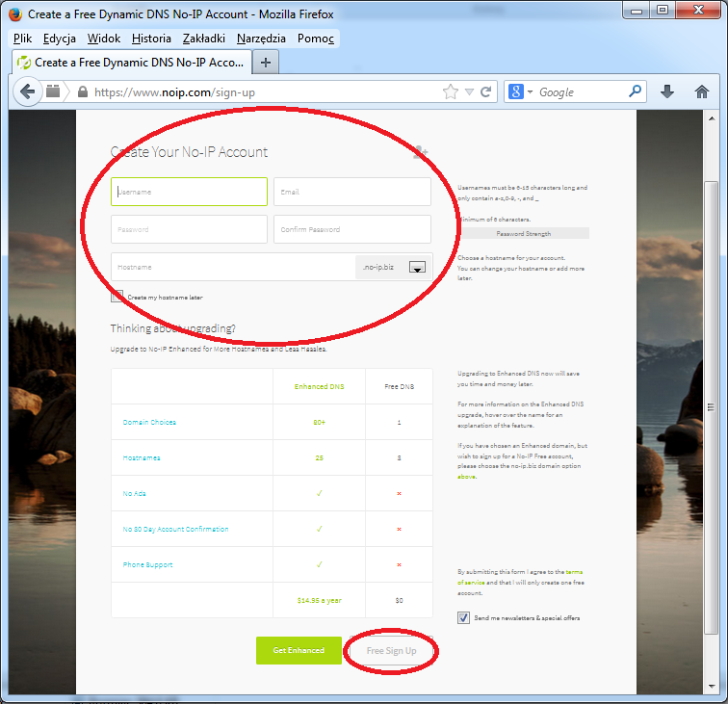728x704 pixels.
Task: Bookmark this page with the star icon
Action: pyautogui.click(x=450, y=91)
